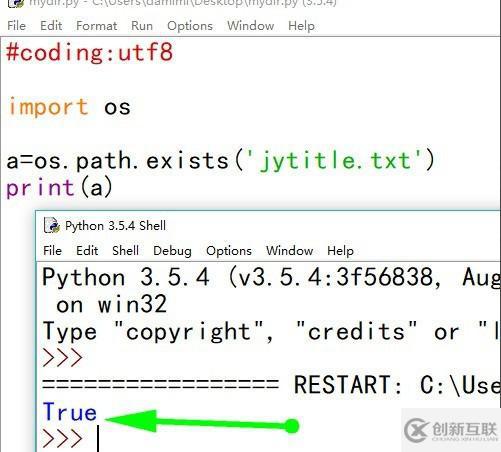The height and width of the screenshot is (452, 501).
Task: Click the 'on win32' text in the shell
Action: point(111,304)
